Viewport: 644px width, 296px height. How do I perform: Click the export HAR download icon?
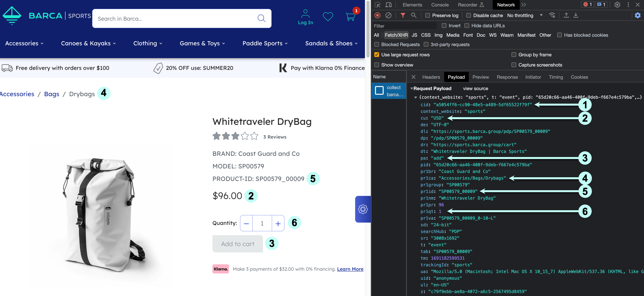click(575, 15)
